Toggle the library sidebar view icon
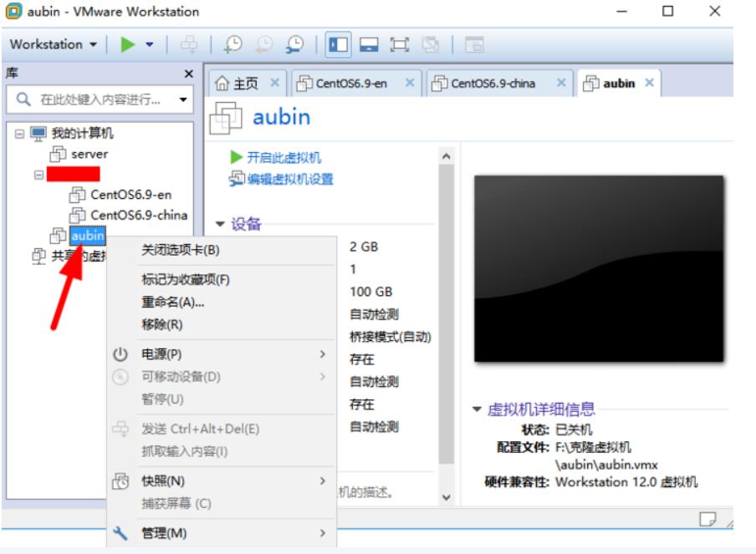Screen dimensions: 756x554 pyautogui.click(x=338, y=45)
